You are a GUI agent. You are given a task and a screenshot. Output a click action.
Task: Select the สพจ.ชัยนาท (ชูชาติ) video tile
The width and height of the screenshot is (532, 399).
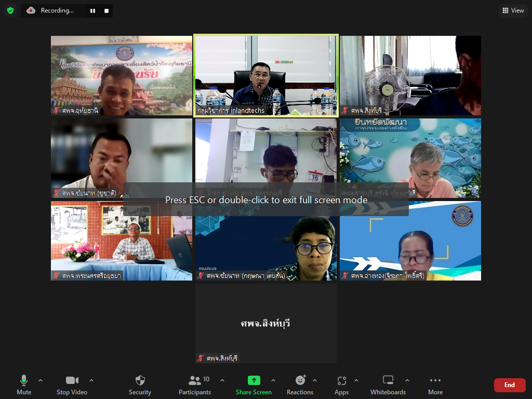click(122, 158)
